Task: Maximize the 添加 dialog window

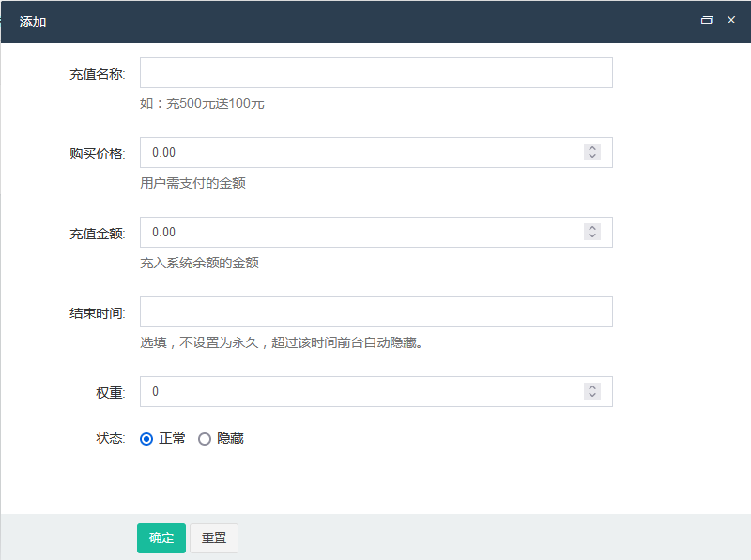Action: (x=707, y=21)
